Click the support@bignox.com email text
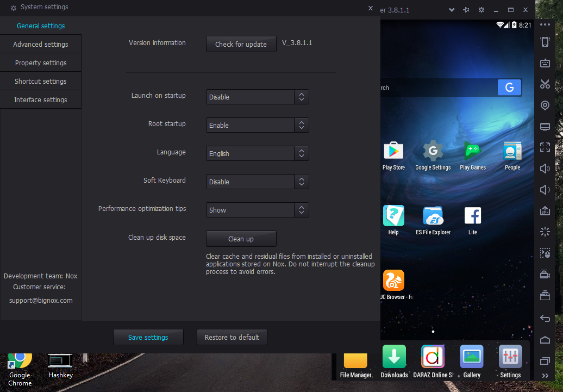This screenshot has height=392, width=563. coord(41,300)
